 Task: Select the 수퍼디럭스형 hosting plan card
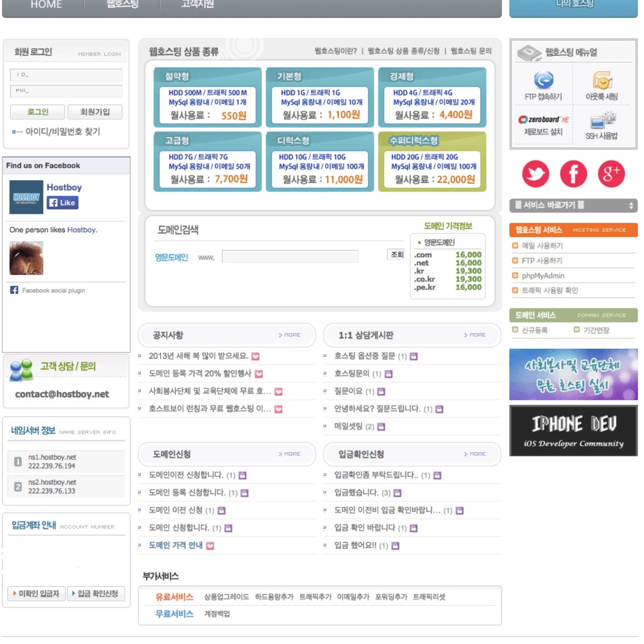click(432, 162)
